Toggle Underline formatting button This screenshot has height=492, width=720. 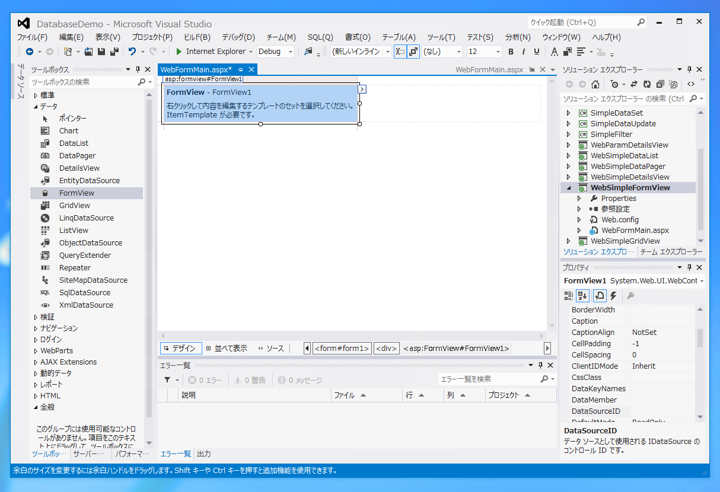tap(536, 51)
